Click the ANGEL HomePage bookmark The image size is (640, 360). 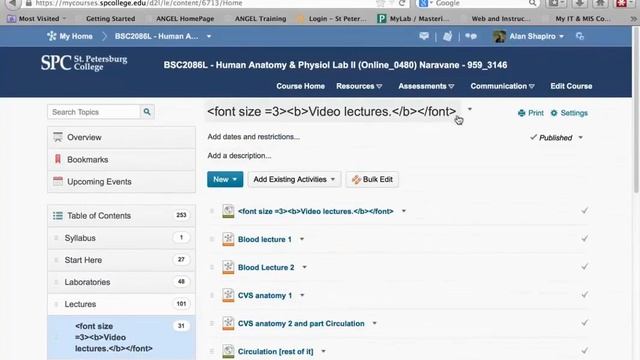pyautogui.click(x=185, y=18)
